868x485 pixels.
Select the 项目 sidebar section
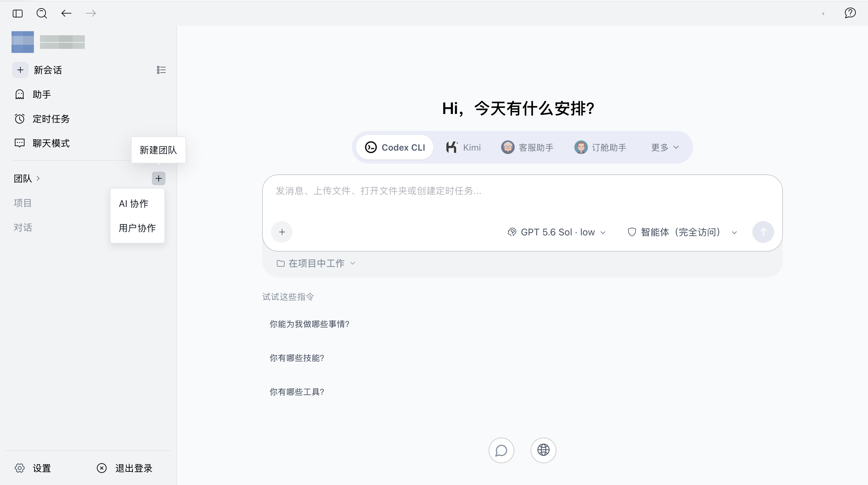point(23,203)
